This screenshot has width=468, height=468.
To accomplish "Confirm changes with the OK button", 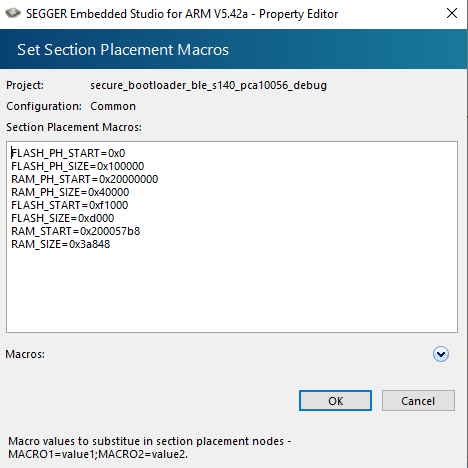I will (335, 401).
